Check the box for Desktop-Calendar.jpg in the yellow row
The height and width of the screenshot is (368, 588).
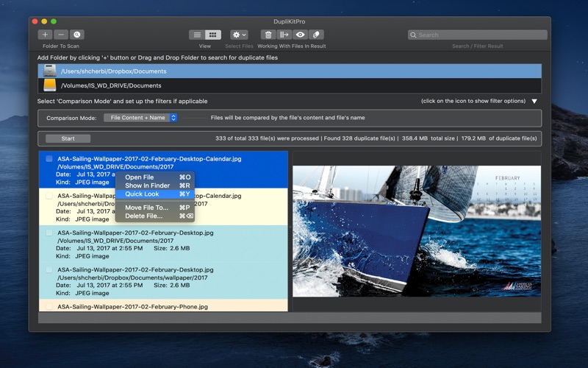click(x=49, y=196)
